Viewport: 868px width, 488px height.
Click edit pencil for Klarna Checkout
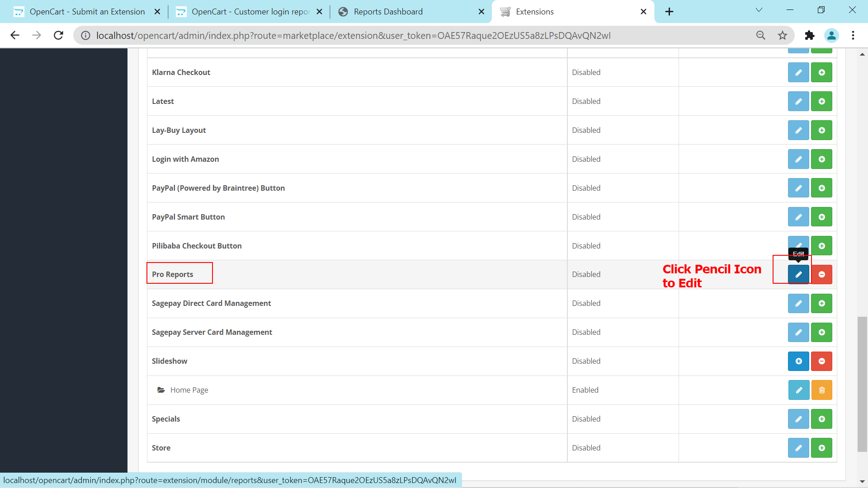pyautogui.click(x=798, y=72)
